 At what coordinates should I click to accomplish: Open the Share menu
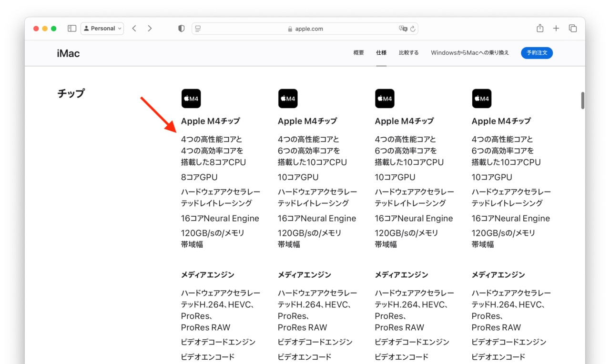[540, 29]
